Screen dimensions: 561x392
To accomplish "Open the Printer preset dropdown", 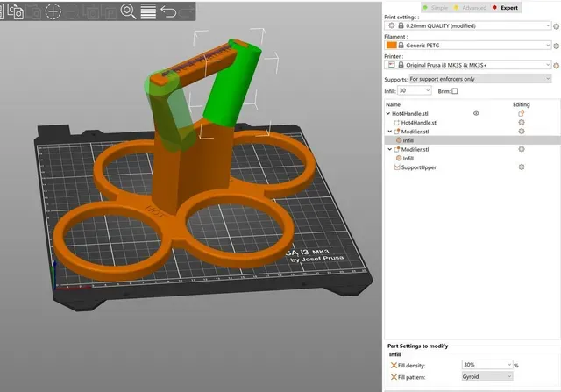I will pos(467,65).
